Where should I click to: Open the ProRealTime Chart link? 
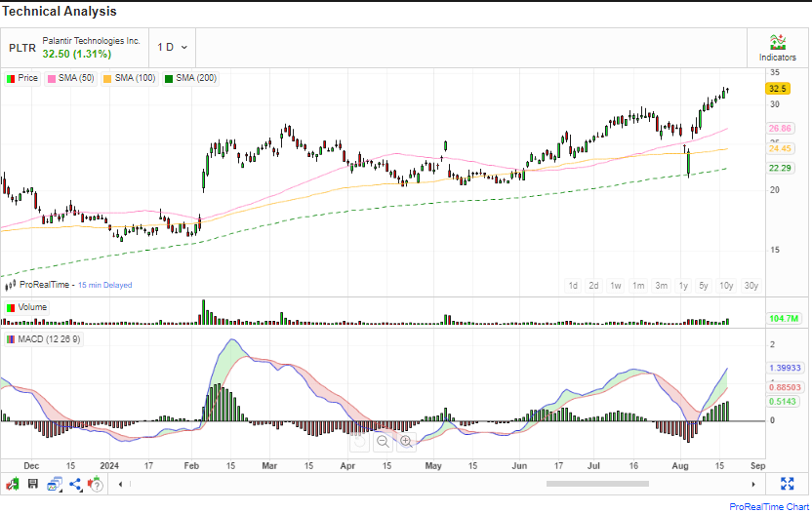(x=768, y=505)
